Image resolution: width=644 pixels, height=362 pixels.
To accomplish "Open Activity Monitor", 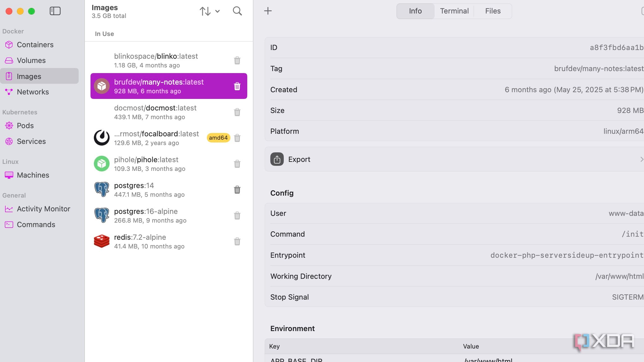I will (x=40, y=209).
